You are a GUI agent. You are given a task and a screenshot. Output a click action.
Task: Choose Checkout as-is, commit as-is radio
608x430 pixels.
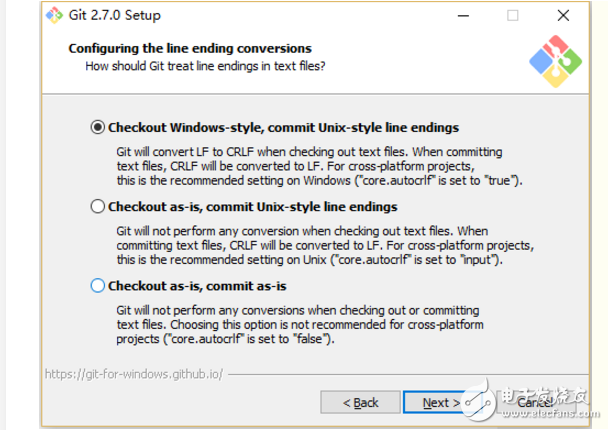pos(97,286)
